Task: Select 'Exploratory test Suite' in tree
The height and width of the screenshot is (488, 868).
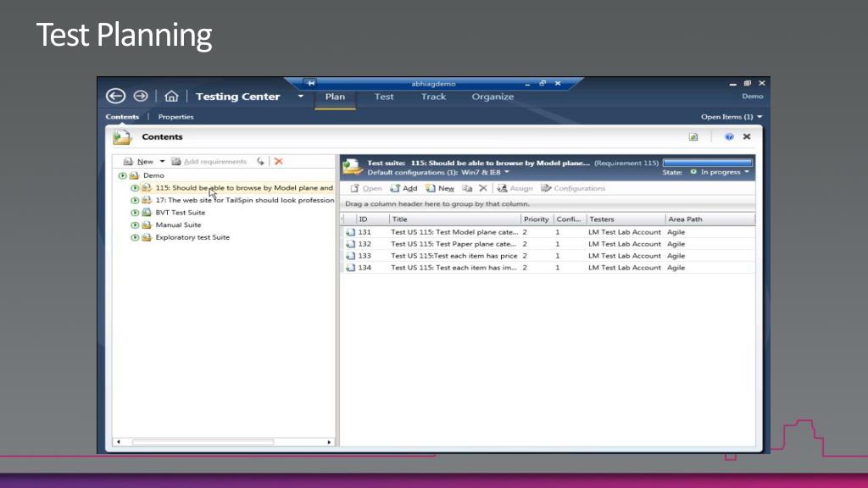Action: 192,237
